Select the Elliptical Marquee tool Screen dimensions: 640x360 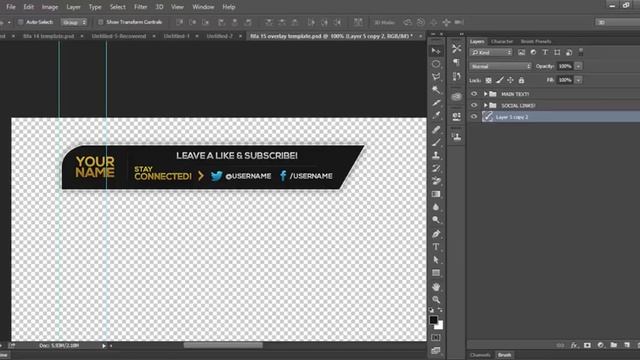[436, 64]
